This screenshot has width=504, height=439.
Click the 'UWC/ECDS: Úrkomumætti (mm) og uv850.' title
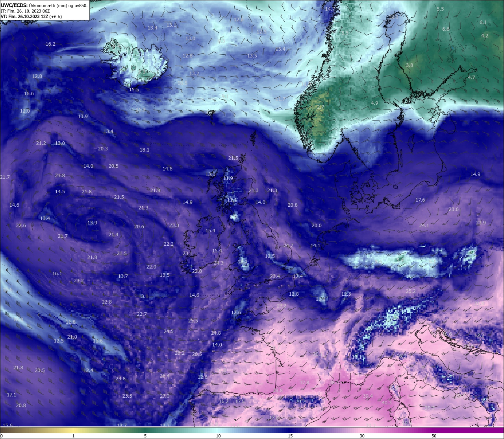coord(44,5)
